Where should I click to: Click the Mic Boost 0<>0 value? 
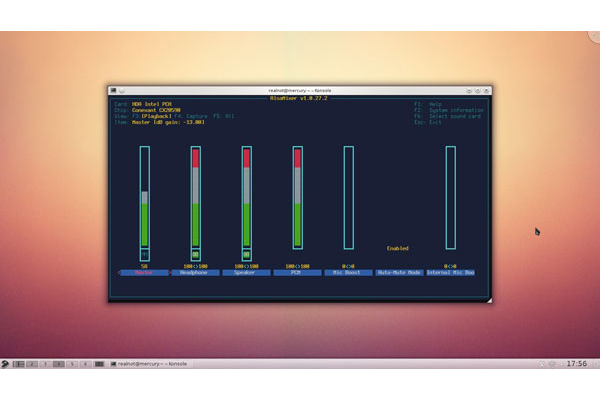[x=348, y=266]
